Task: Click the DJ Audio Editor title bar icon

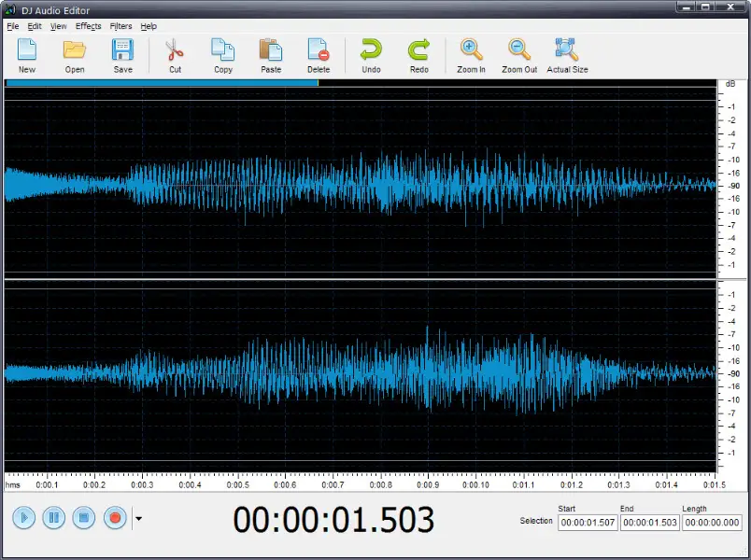Action: pos(9,9)
